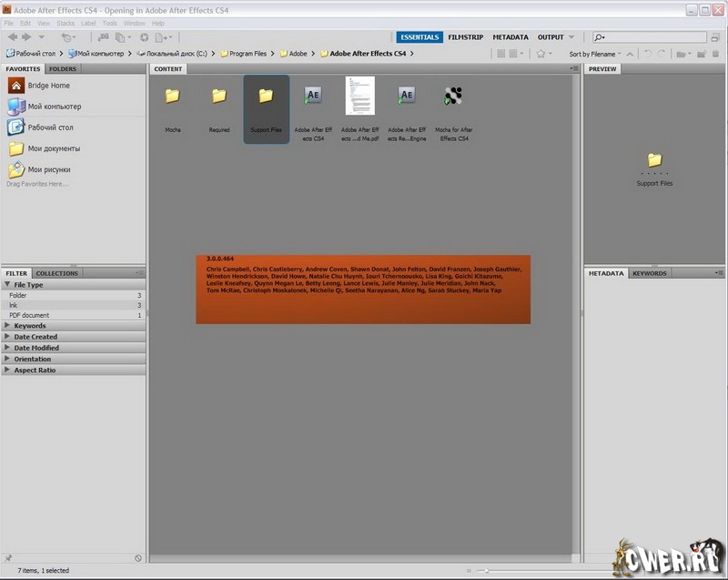
Task: Filter by PDF document file type
Action: click(30, 315)
